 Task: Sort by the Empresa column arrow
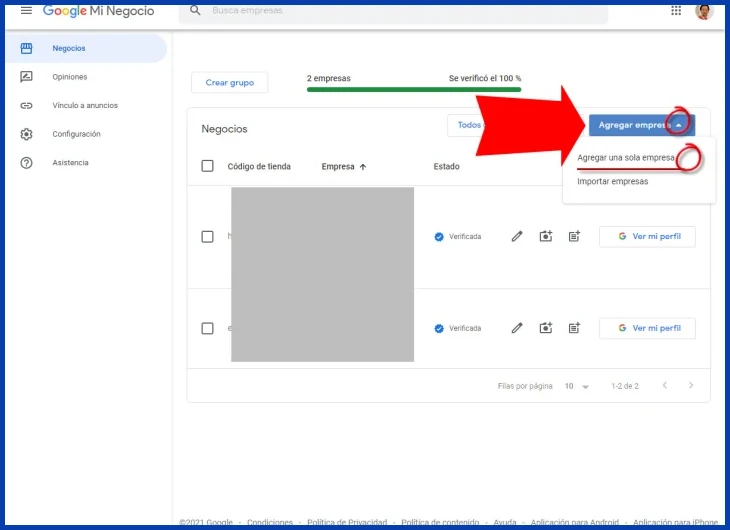[363, 167]
